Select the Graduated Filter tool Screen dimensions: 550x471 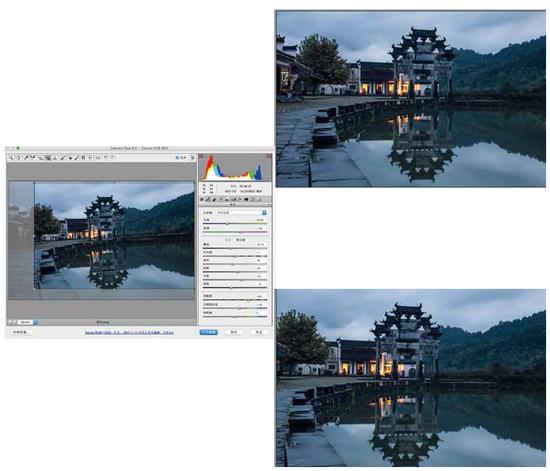pyautogui.click(x=83, y=158)
